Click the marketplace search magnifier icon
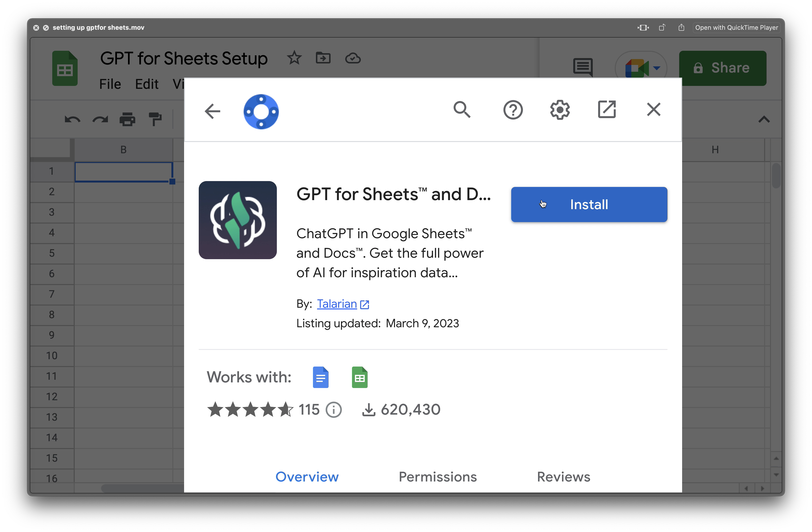This screenshot has height=532, width=812. tap(462, 110)
